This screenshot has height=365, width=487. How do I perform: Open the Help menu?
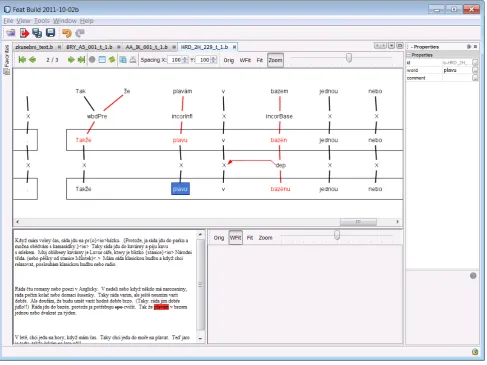pyautogui.click(x=86, y=21)
